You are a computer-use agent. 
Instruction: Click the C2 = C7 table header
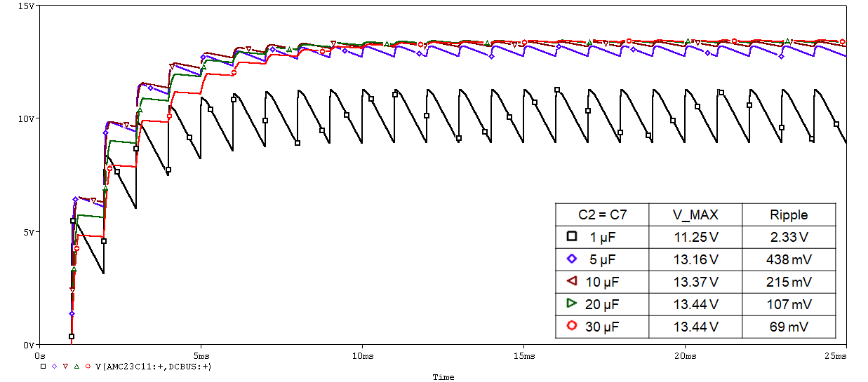(x=601, y=215)
